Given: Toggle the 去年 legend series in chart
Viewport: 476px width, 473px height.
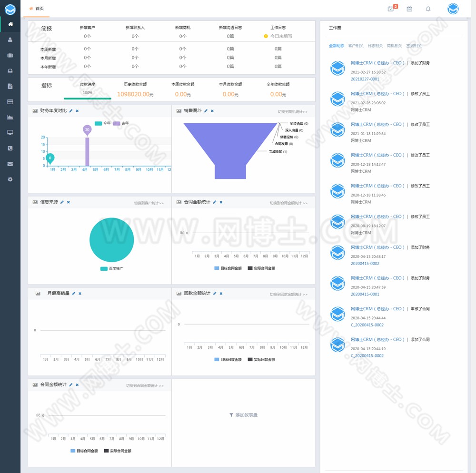Looking at the screenshot, I should point(121,123).
